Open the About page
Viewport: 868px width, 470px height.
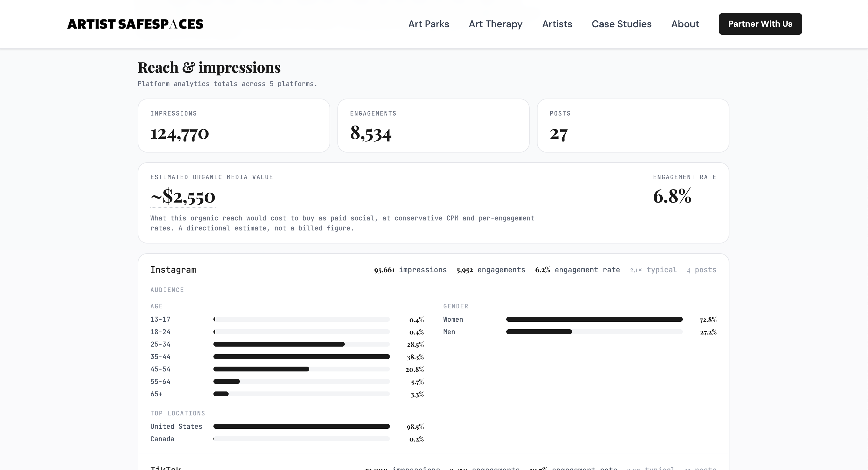click(685, 24)
